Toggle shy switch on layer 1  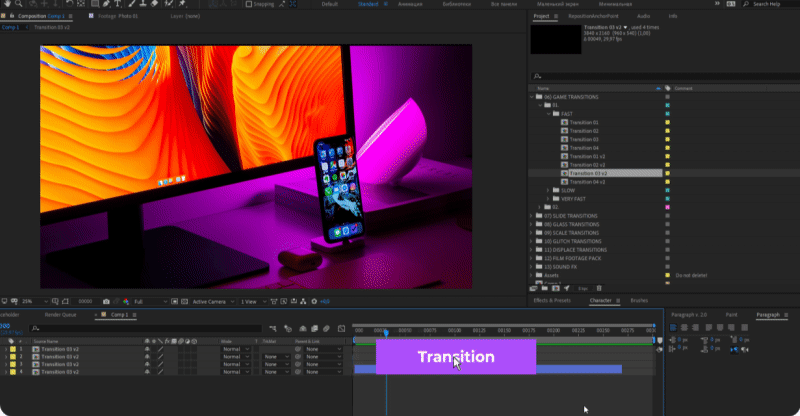click(147, 349)
